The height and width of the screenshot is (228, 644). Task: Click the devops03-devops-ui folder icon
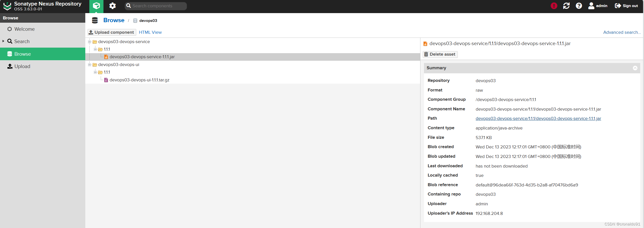pos(95,65)
